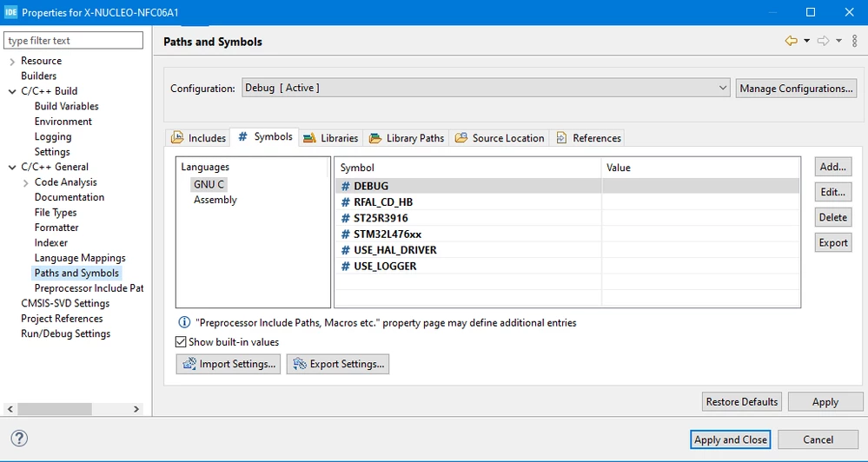This screenshot has width=868, height=462.
Task: Click the Source Location folder icon tab
Action: pyautogui.click(x=500, y=138)
